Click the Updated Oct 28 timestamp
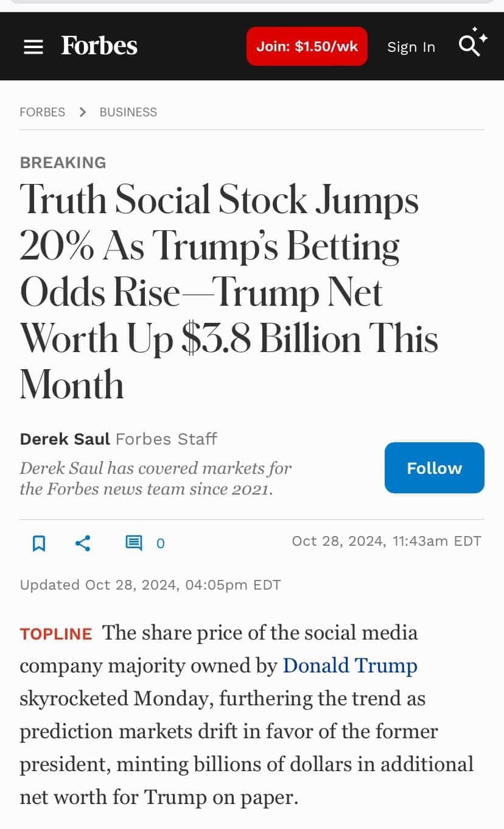The height and width of the screenshot is (829, 504). click(x=150, y=585)
